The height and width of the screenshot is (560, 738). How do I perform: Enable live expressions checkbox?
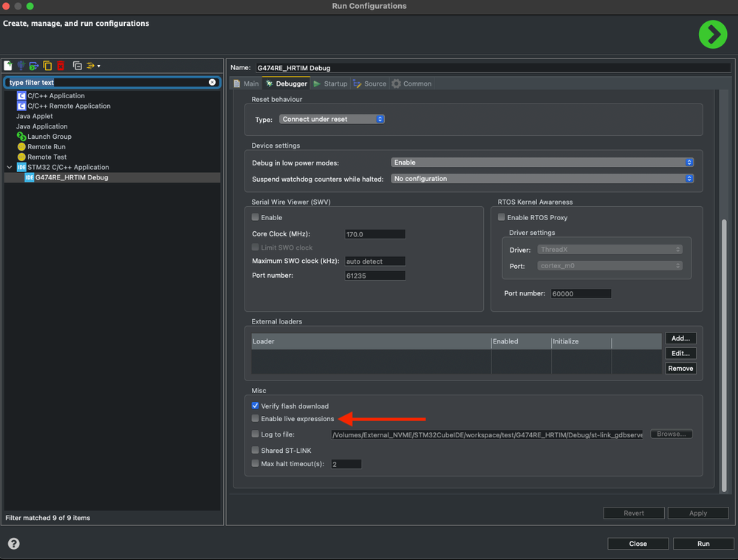pyautogui.click(x=256, y=419)
